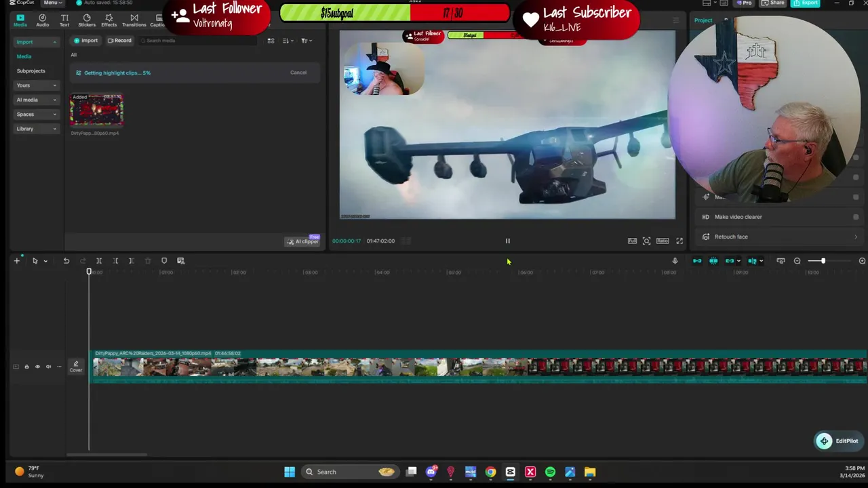Image resolution: width=868 pixels, height=488 pixels.
Task: Open the pointer tool dropdown arrow
Action: [45, 261]
